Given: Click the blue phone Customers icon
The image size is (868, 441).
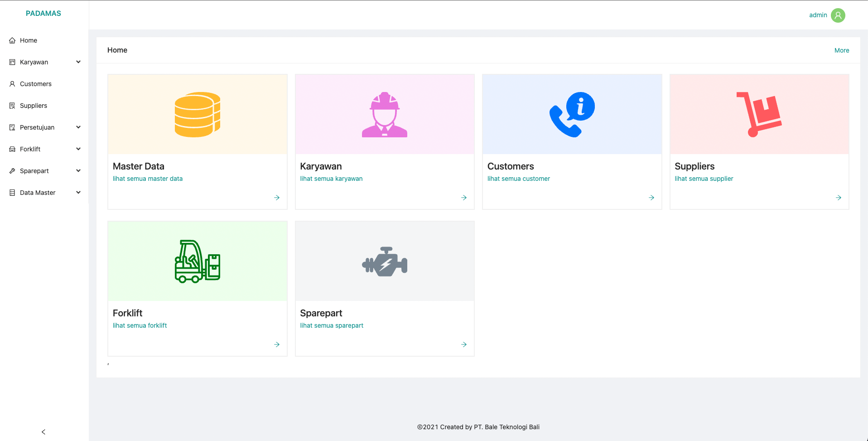Looking at the screenshot, I should 572,115.
